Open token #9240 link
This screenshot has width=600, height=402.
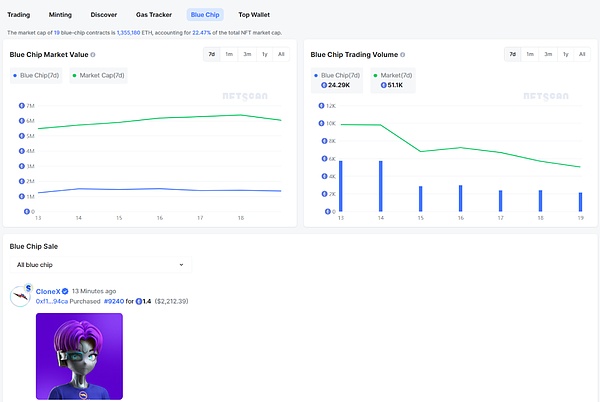(x=115, y=301)
